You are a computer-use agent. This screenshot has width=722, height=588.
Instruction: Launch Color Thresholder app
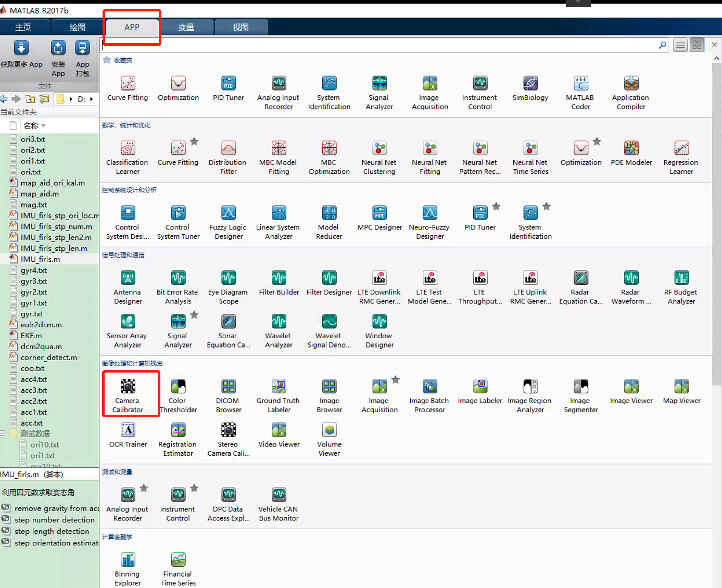(178, 395)
